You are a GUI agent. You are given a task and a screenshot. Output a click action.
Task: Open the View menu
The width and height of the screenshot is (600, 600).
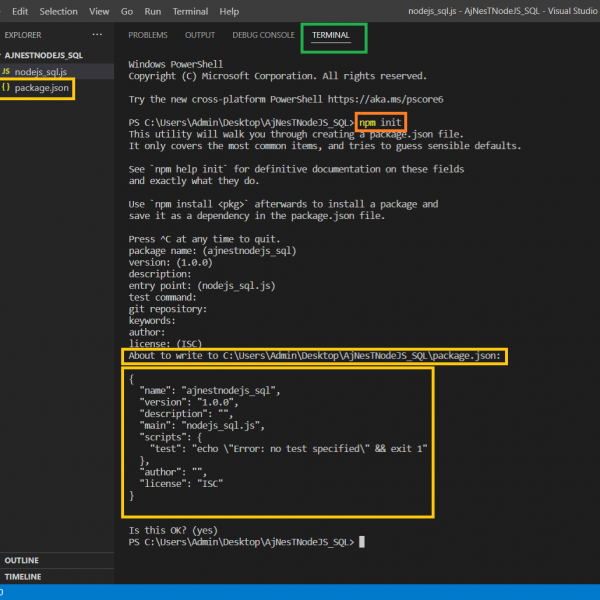(99, 11)
